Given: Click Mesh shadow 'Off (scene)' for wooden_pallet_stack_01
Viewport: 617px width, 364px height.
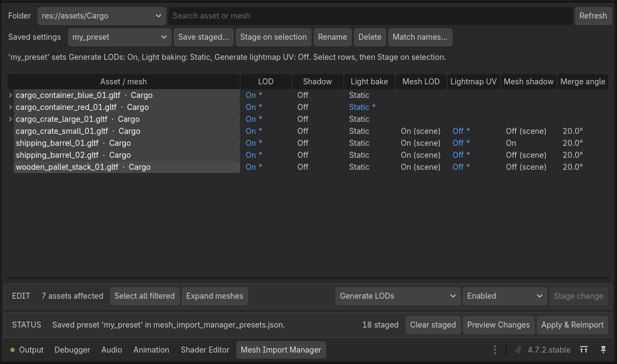Looking at the screenshot, I should click(x=526, y=167).
